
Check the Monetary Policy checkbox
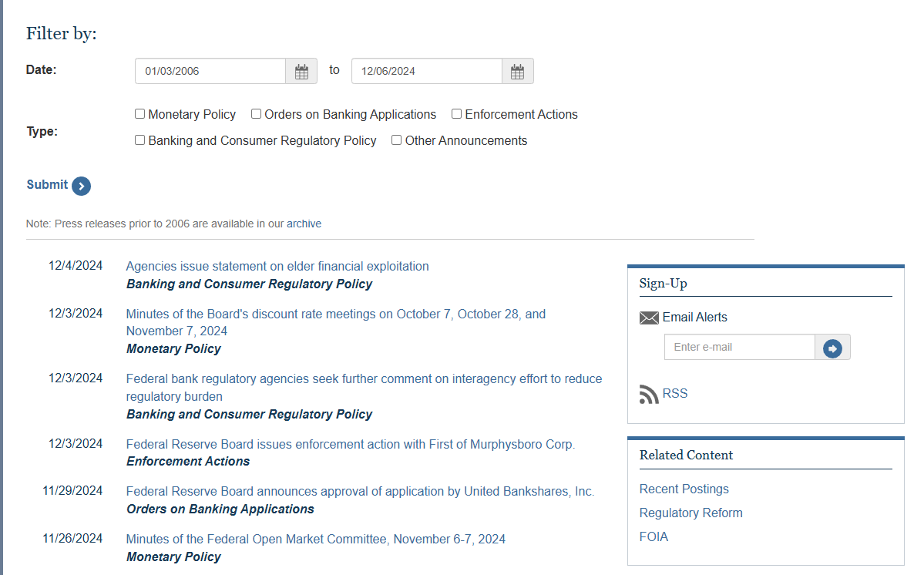coord(139,114)
